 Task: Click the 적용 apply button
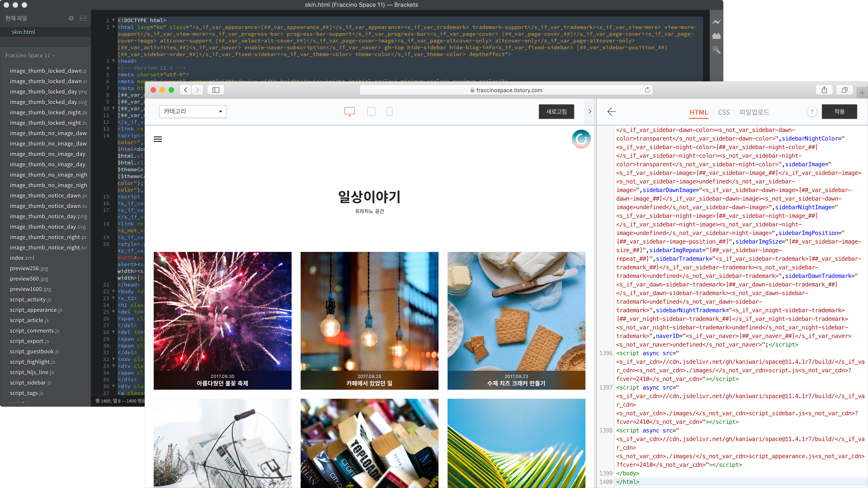[x=839, y=111]
